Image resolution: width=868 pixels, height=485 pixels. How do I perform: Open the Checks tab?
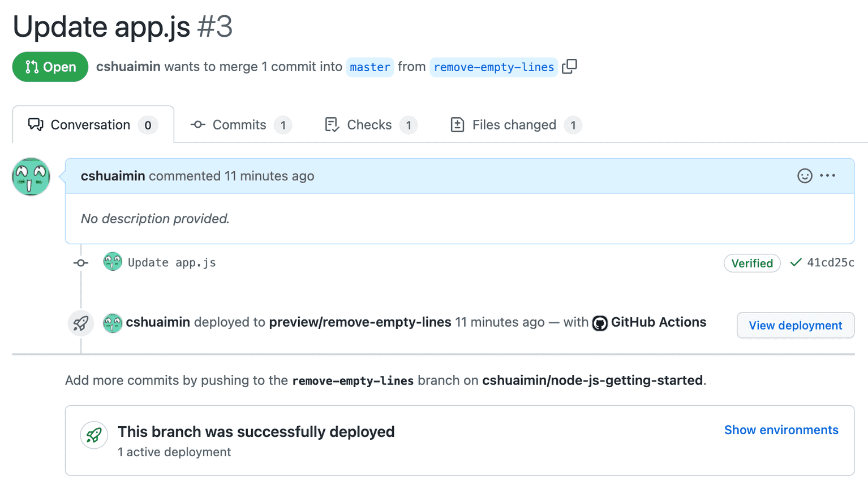coord(371,125)
